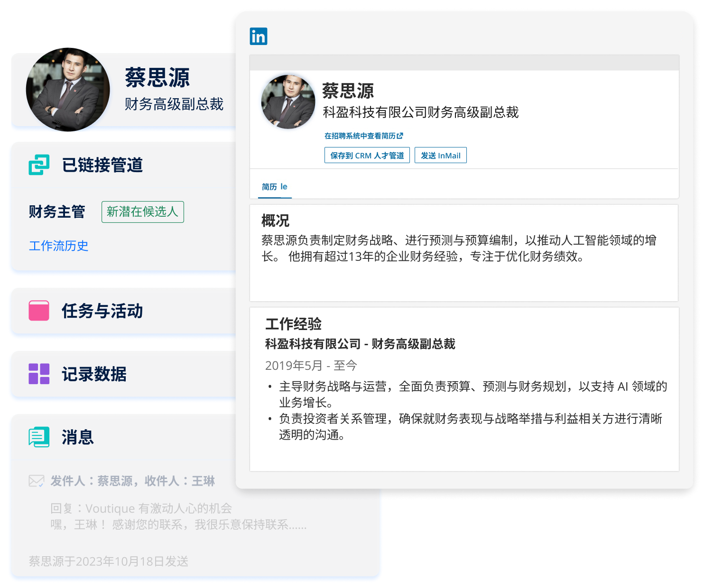This screenshot has height=588, width=705.
Task: Select the 财务主管 pipeline name
Action: tap(57, 211)
